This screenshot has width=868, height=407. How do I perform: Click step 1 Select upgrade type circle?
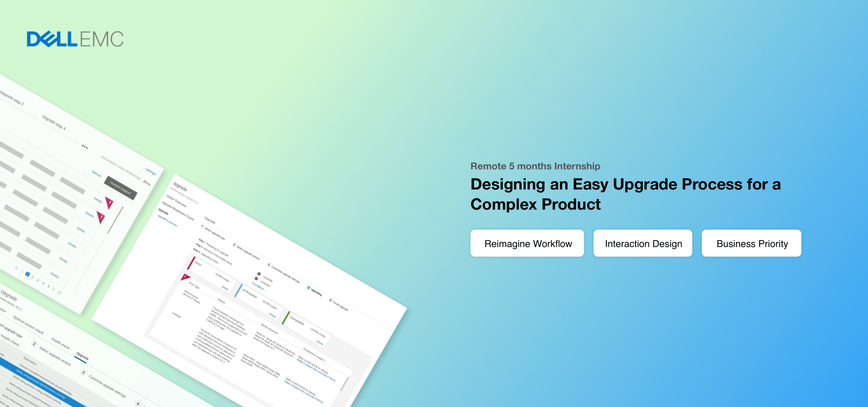point(202,226)
